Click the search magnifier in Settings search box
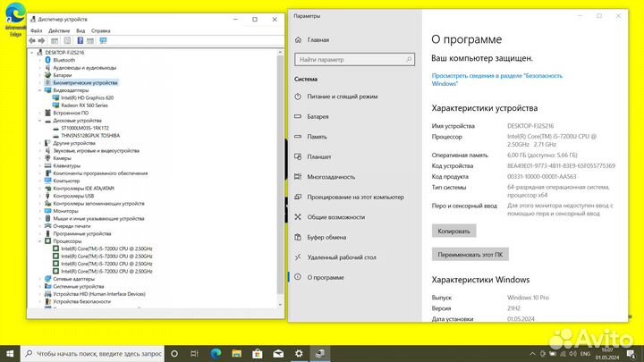The image size is (644, 362). coord(409,60)
